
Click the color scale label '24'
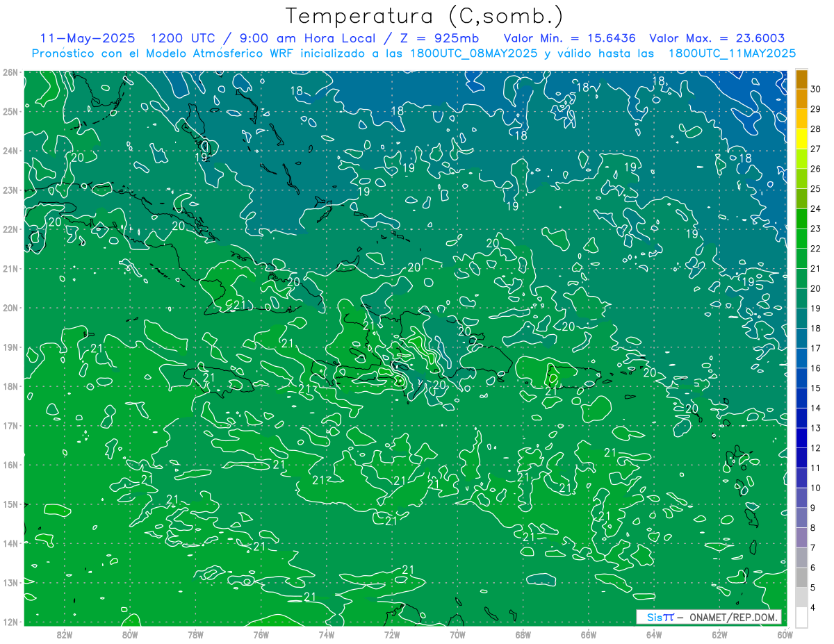pos(816,208)
